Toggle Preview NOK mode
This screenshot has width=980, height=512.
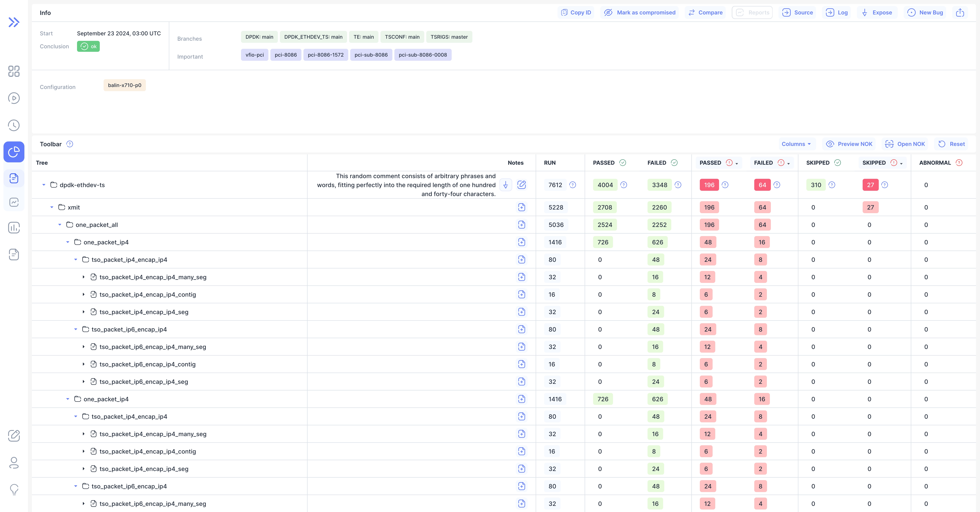click(849, 144)
